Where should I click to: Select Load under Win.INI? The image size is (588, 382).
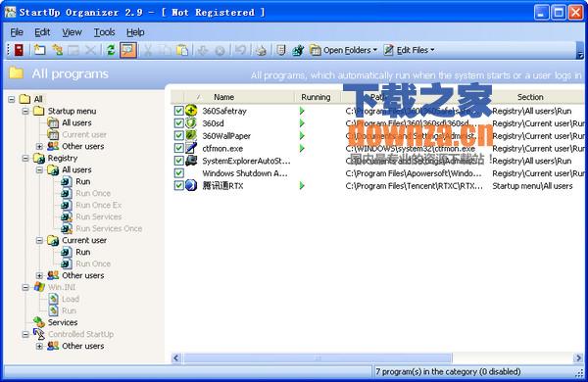(x=71, y=299)
